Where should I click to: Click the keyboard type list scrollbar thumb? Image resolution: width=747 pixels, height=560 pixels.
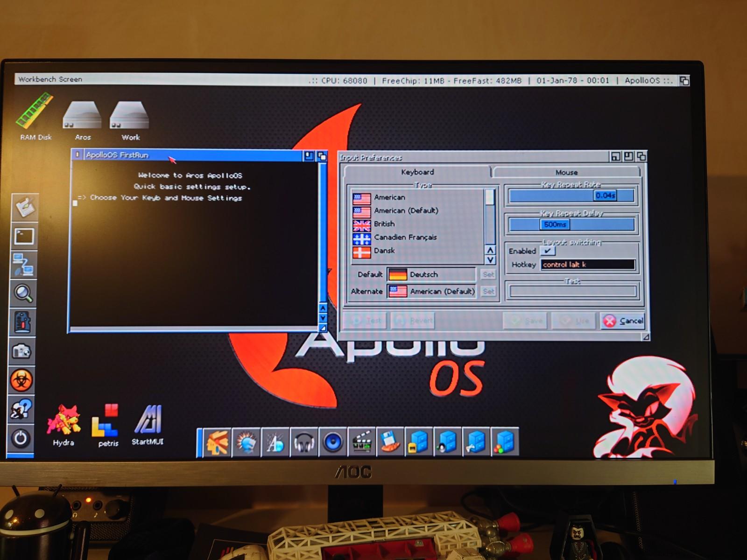pyautogui.click(x=490, y=197)
